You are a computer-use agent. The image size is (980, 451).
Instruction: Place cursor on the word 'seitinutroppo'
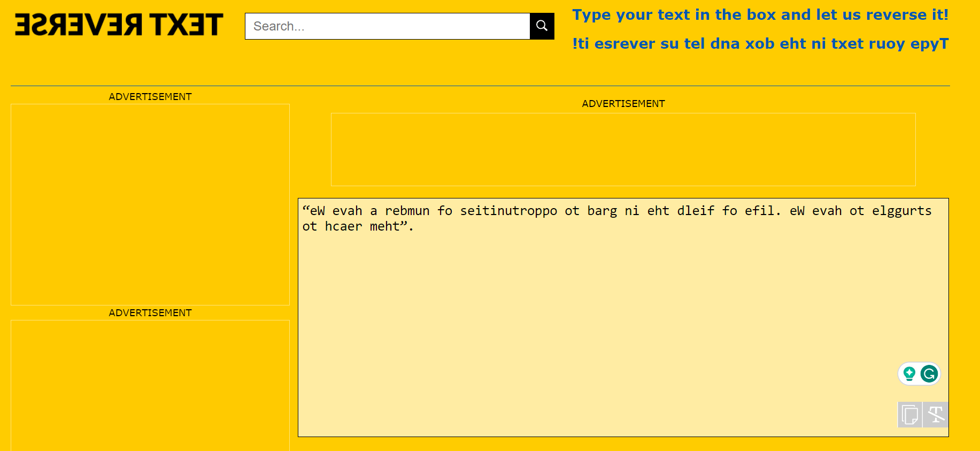pos(508,211)
